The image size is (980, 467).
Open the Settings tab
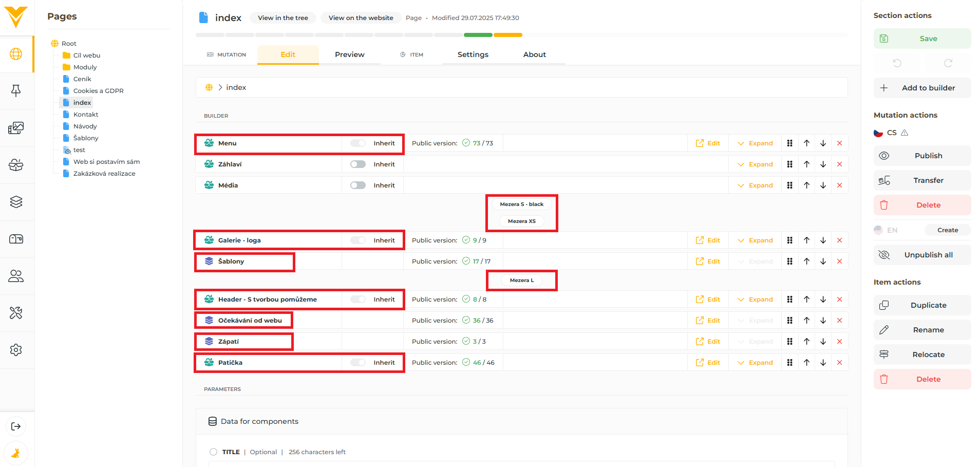click(473, 54)
